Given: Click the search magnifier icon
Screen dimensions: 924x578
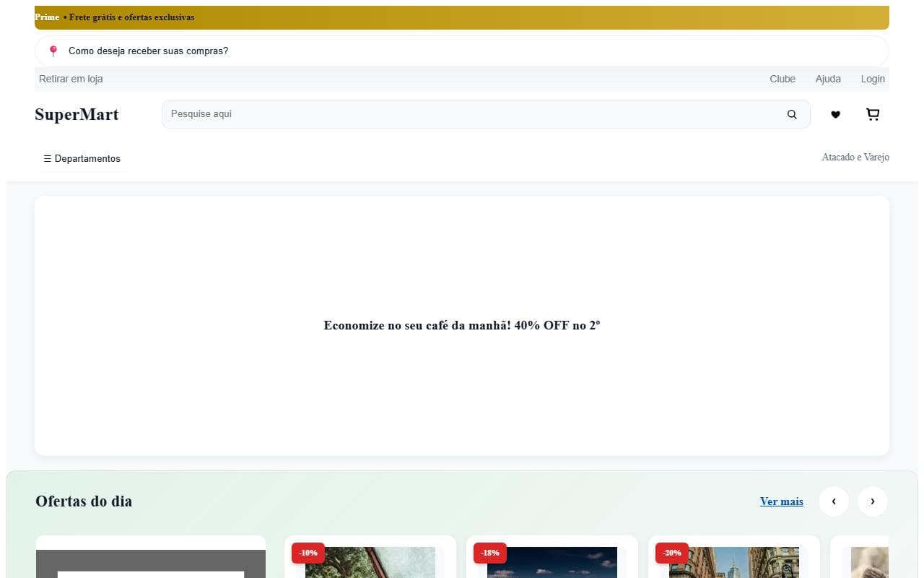Looking at the screenshot, I should [792, 114].
